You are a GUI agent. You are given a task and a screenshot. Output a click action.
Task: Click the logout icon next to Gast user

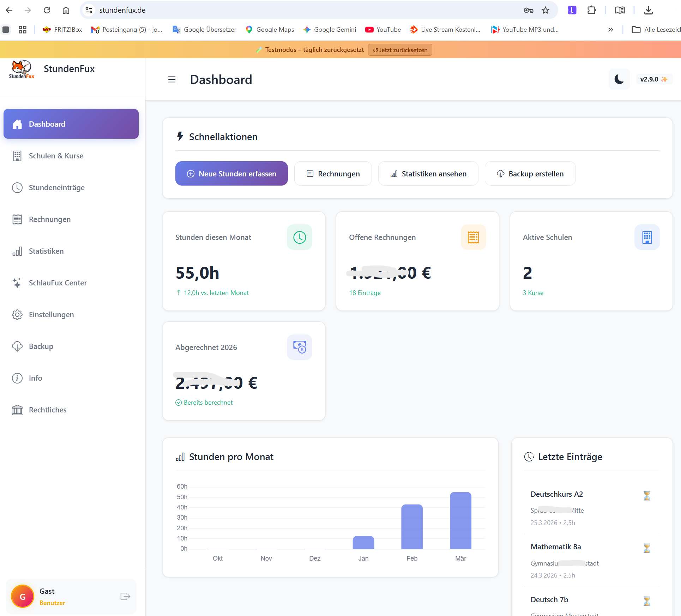125,596
